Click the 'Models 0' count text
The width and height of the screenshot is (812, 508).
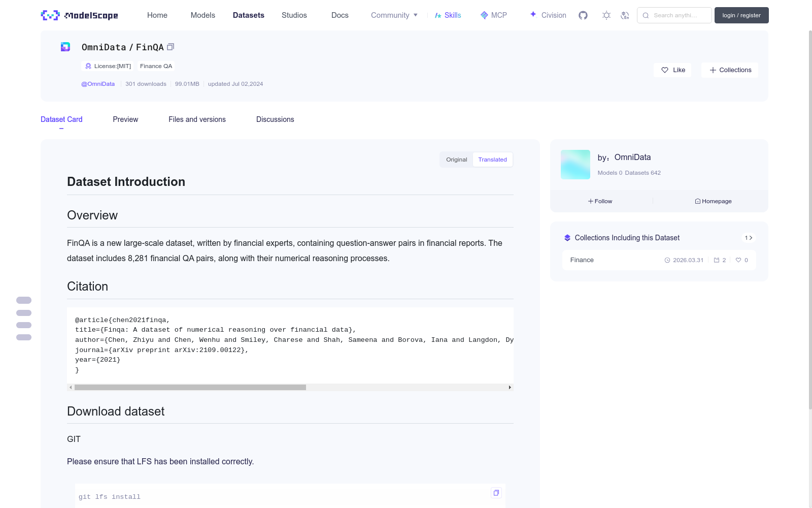[610, 173]
